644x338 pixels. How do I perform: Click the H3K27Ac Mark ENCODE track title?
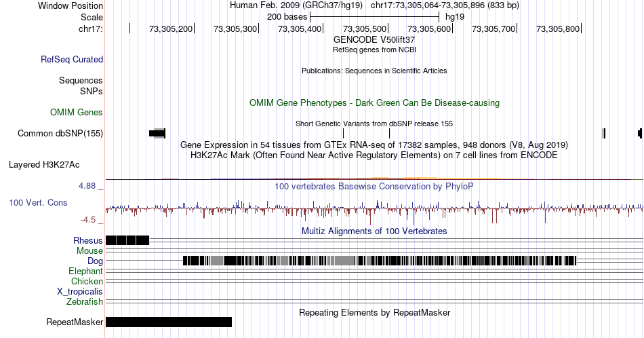pyautogui.click(x=374, y=155)
